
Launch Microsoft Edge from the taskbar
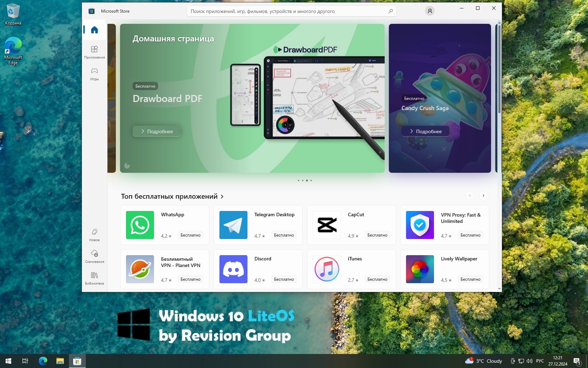[43, 361]
